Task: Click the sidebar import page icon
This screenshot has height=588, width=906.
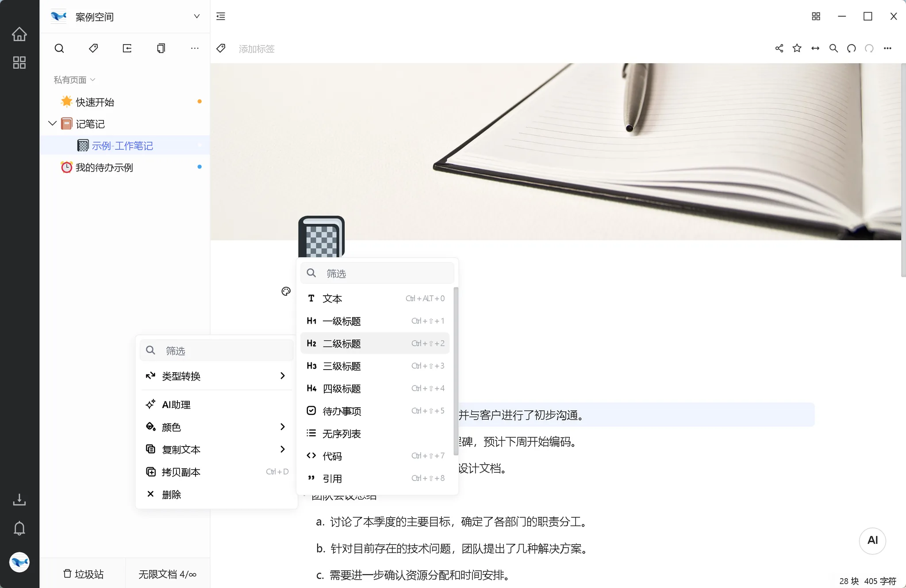Action: pos(127,48)
